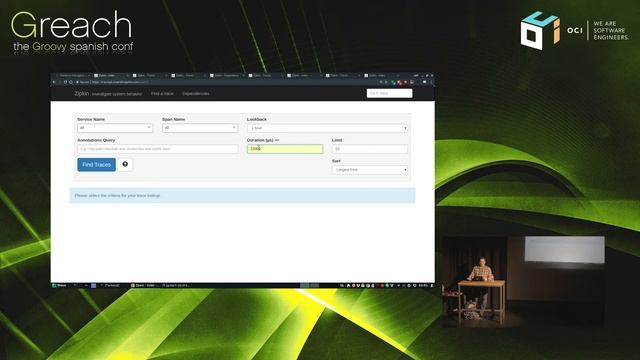Click the blue extension icon in browser toolbar
This screenshot has height=360, width=640.
[x=393, y=83]
